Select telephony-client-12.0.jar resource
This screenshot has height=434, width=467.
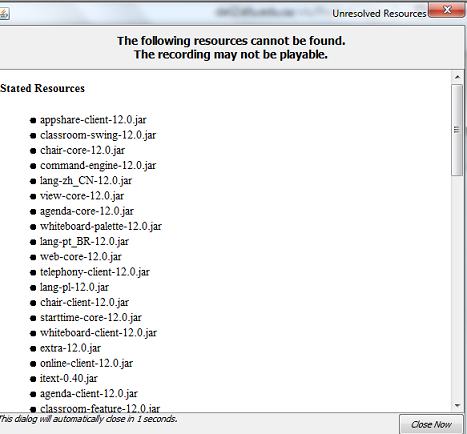pyautogui.click(x=95, y=272)
